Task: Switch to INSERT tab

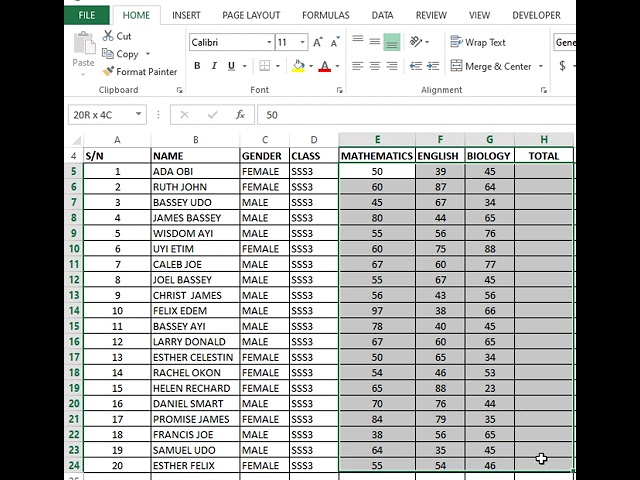Action: [x=186, y=16]
